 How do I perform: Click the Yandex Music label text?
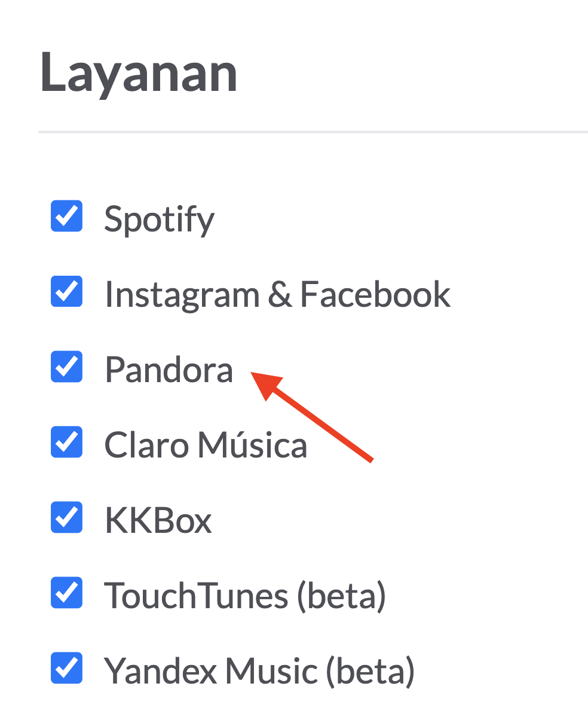210,671
